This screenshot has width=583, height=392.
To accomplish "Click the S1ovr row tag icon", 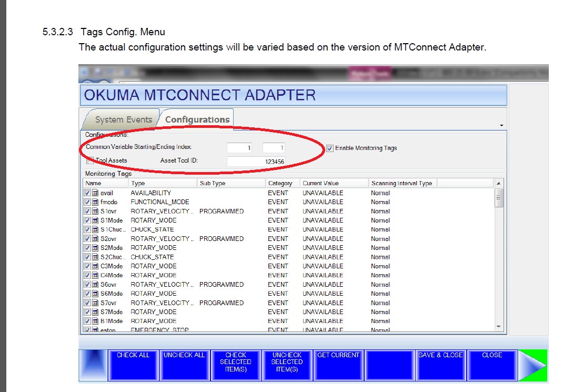I will (x=95, y=211).
